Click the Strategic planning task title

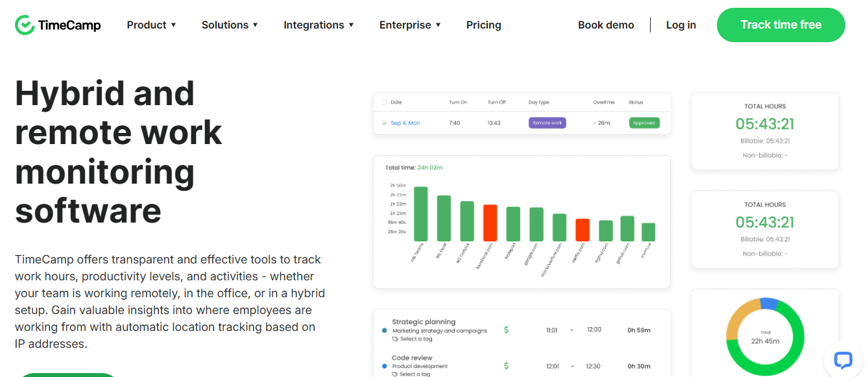tap(424, 322)
